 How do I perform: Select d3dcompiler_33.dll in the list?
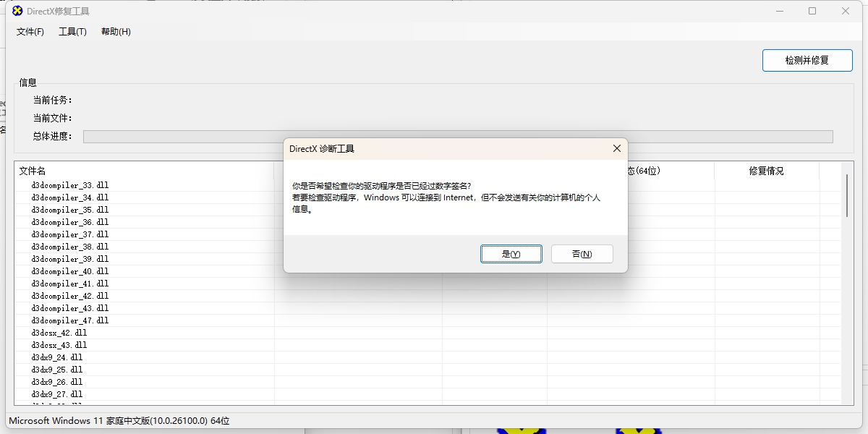pos(69,185)
